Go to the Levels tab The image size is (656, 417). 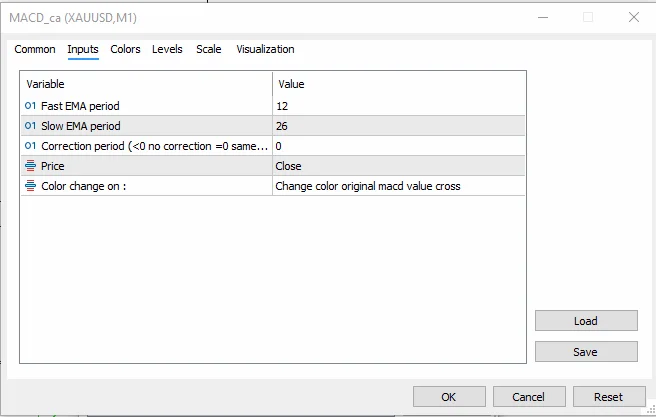(x=167, y=49)
